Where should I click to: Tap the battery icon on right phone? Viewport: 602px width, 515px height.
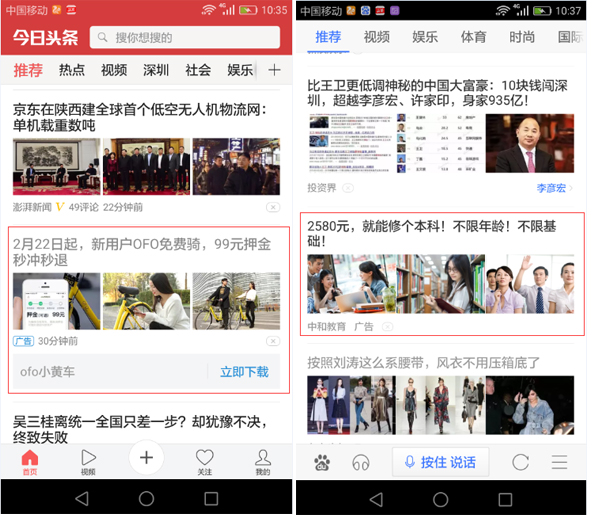[x=542, y=11]
